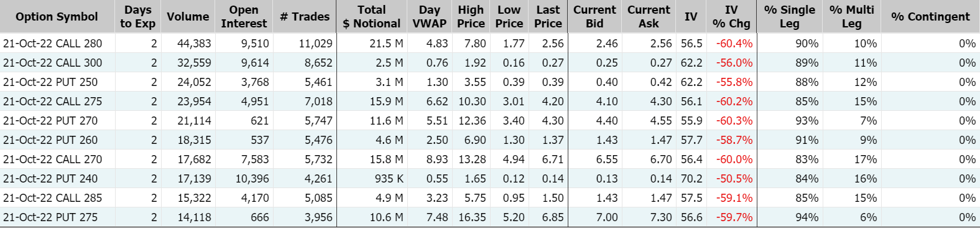Select the 21-Oct-22 PUT 270 symbol
This screenshot has width=980, height=228.
click(x=50, y=121)
